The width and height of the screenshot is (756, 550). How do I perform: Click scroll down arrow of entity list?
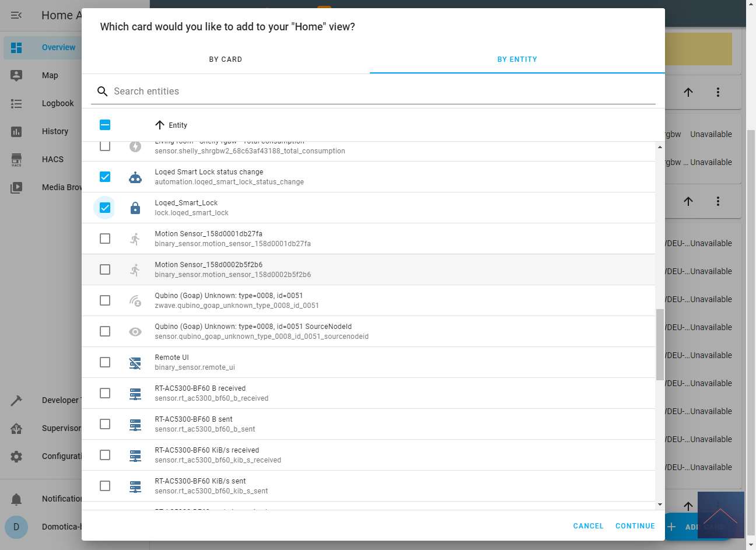(x=660, y=505)
